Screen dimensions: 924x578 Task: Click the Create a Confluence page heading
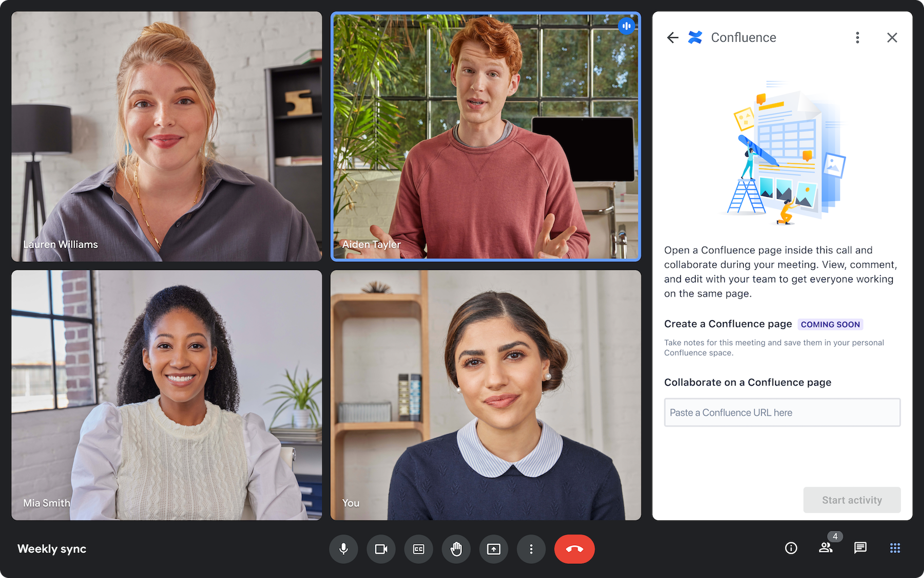click(x=728, y=324)
